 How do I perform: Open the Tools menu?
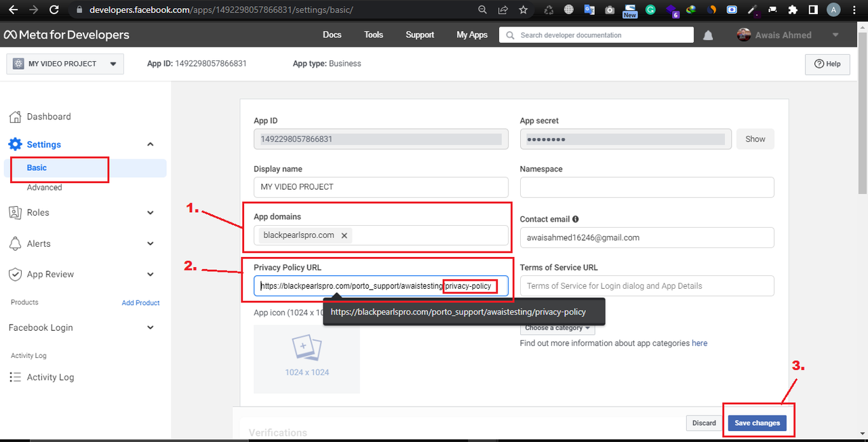click(374, 35)
